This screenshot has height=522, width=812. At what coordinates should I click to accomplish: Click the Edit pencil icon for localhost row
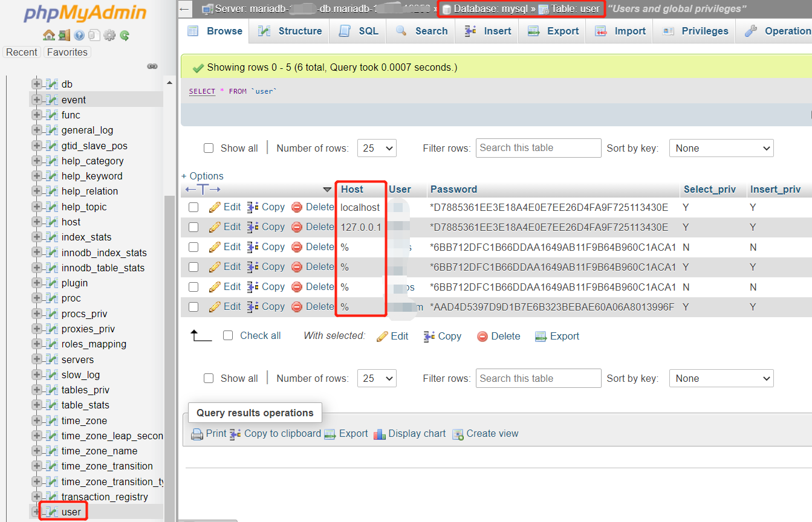[215, 207]
